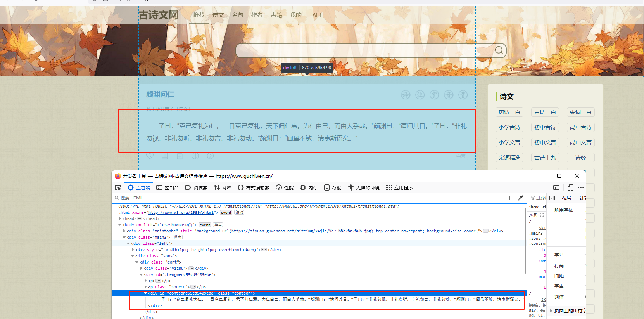Image resolution: width=644 pixels, height=319 pixels.
Task: Toggle the .cls class panel
Action: point(544,207)
